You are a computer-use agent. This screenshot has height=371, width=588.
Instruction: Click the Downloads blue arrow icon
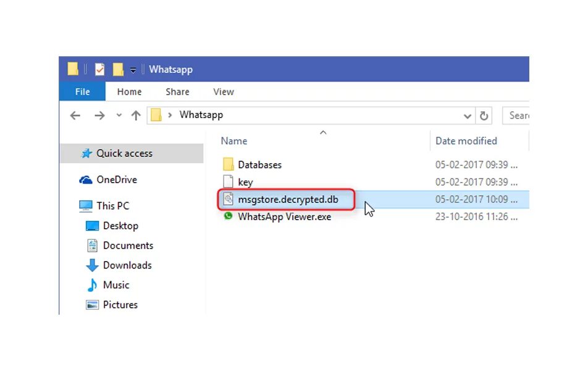[x=92, y=265]
